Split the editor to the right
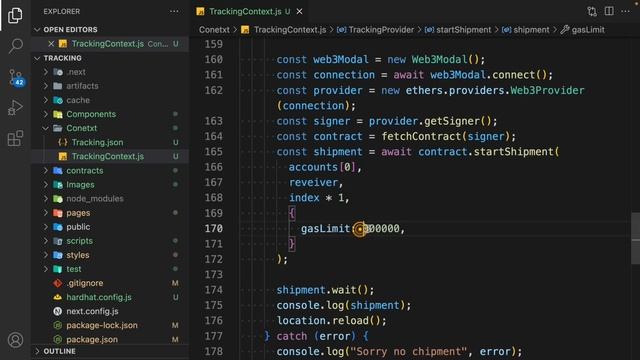This screenshot has width=640, height=360. (x=609, y=11)
